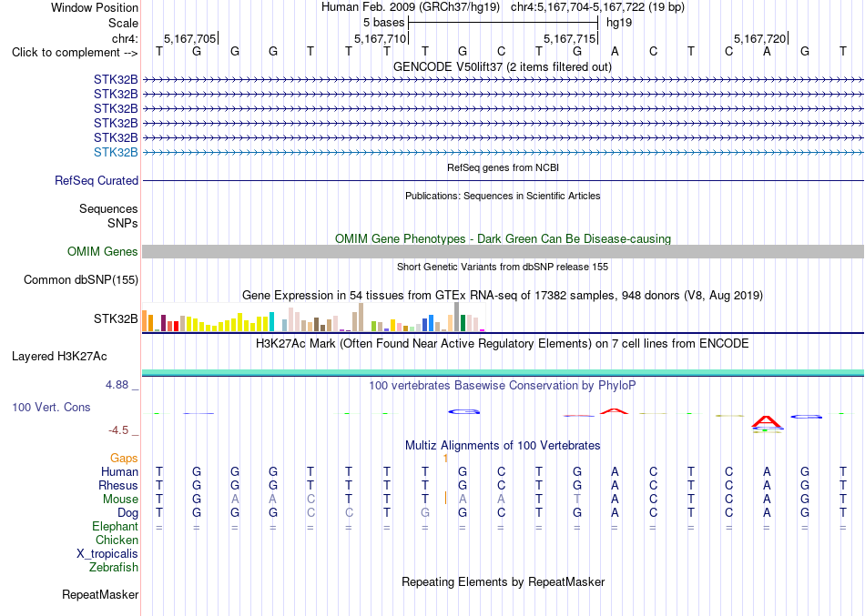The height and width of the screenshot is (616, 865).
Task: Click the Layered H3K27Ac label
Action: pos(59,357)
